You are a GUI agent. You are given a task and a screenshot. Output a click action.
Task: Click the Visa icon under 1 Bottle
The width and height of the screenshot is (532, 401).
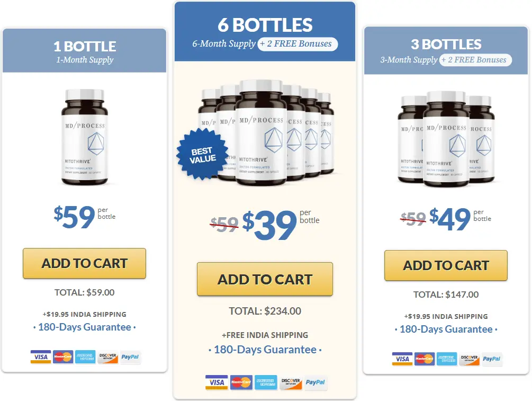point(41,357)
